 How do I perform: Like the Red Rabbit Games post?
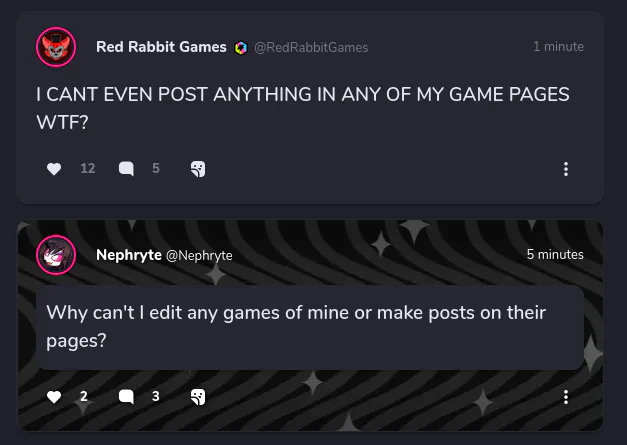click(54, 169)
